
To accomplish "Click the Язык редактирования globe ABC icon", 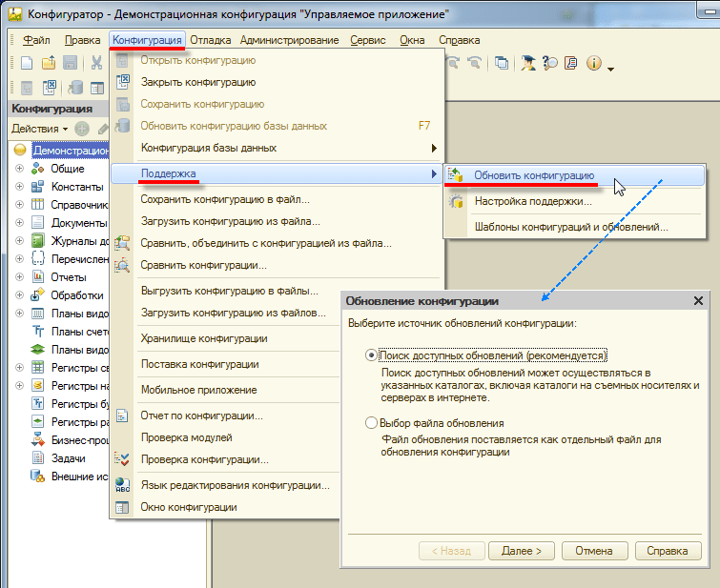I will coord(122,485).
